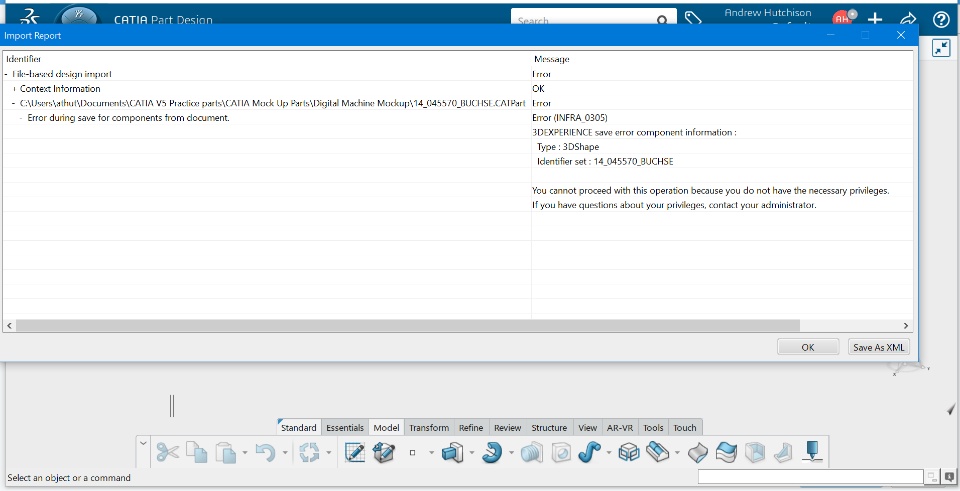Click the Share arrow icon
Screen dimensions: 960x491
(x=907, y=19)
